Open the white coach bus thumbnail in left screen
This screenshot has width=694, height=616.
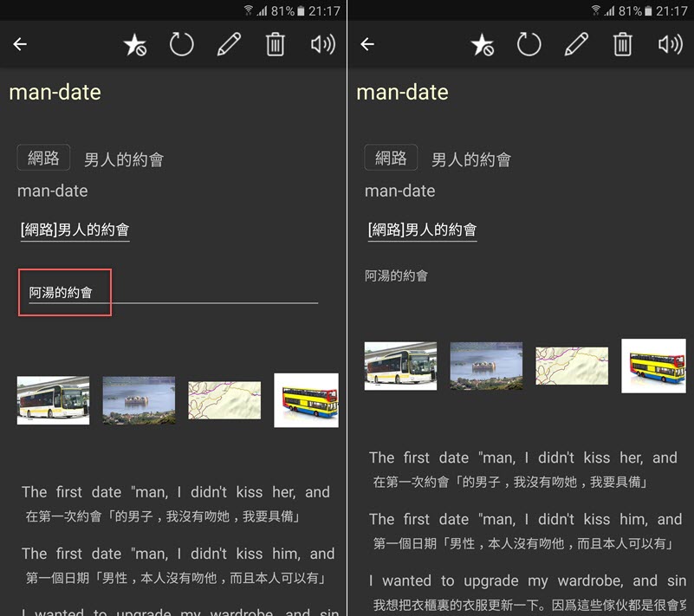(53, 400)
